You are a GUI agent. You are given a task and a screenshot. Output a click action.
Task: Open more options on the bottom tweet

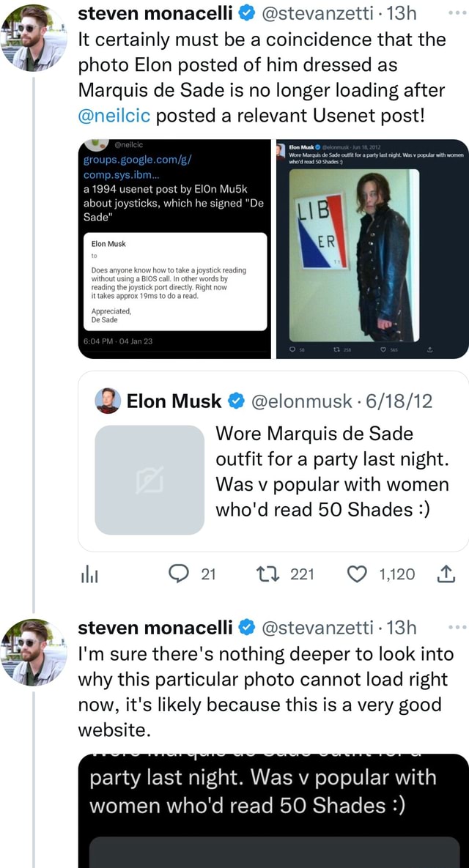click(458, 626)
